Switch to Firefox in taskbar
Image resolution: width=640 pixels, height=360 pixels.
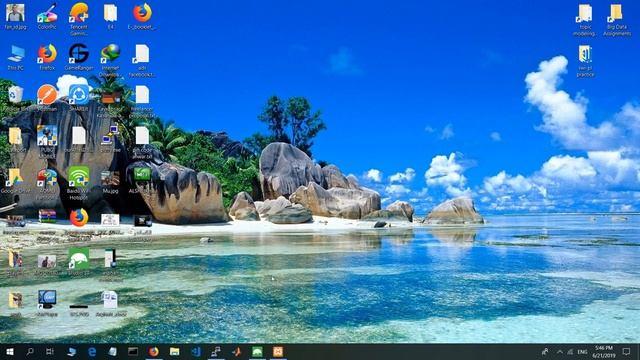coord(153,351)
